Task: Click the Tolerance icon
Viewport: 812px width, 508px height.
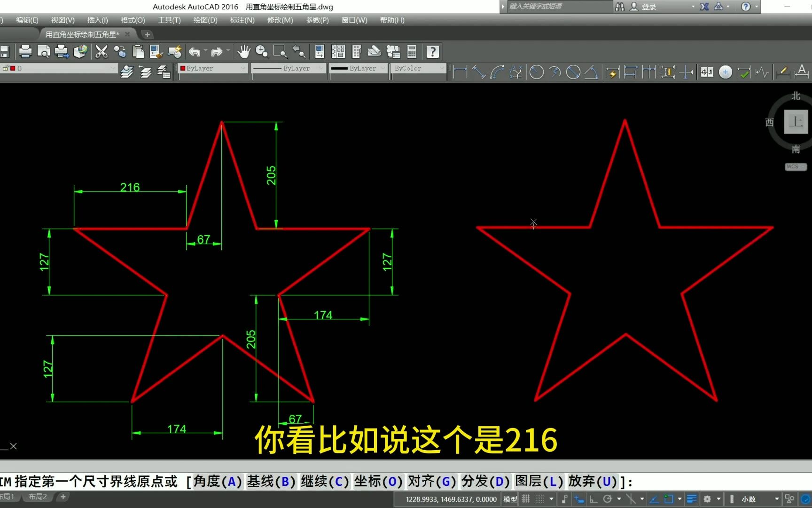Action: [707, 72]
